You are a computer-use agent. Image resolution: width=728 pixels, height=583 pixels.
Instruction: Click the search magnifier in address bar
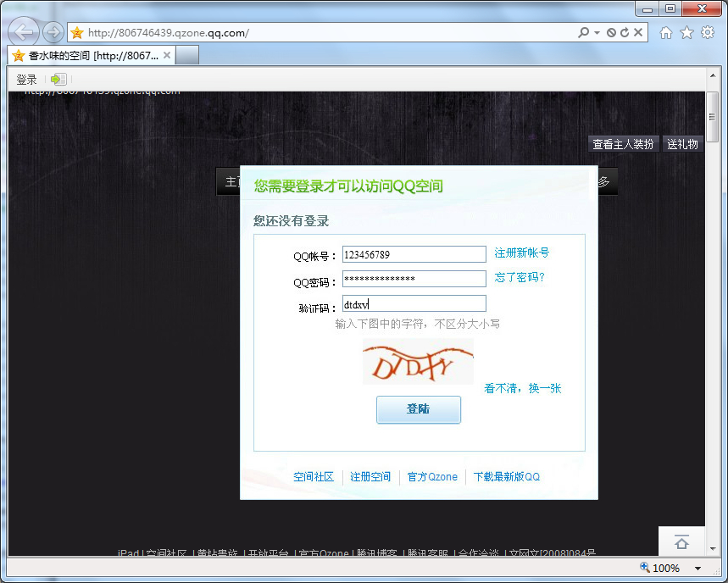(x=583, y=32)
